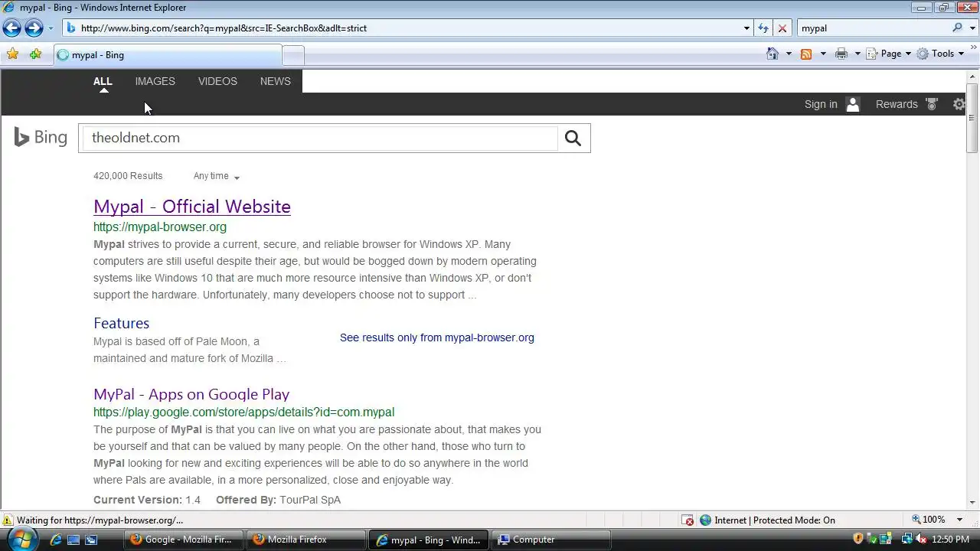Expand the 'Any time' date filter
The height and width of the screenshot is (551, 980).
(x=217, y=176)
